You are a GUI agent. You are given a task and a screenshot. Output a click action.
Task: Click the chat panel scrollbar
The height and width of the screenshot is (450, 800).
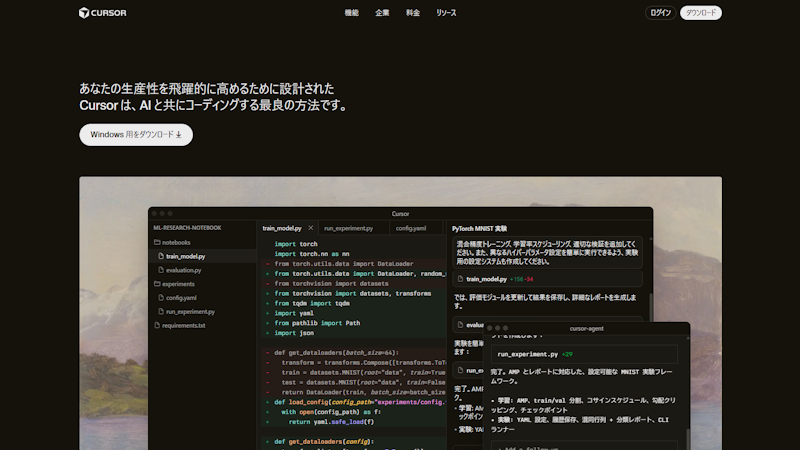click(x=650, y=305)
